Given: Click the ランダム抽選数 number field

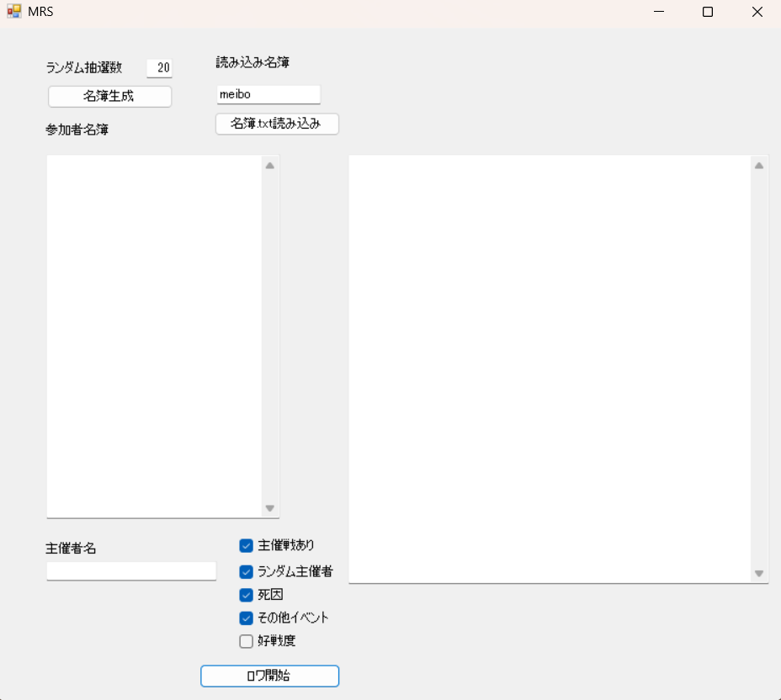Looking at the screenshot, I should [x=159, y=68].
